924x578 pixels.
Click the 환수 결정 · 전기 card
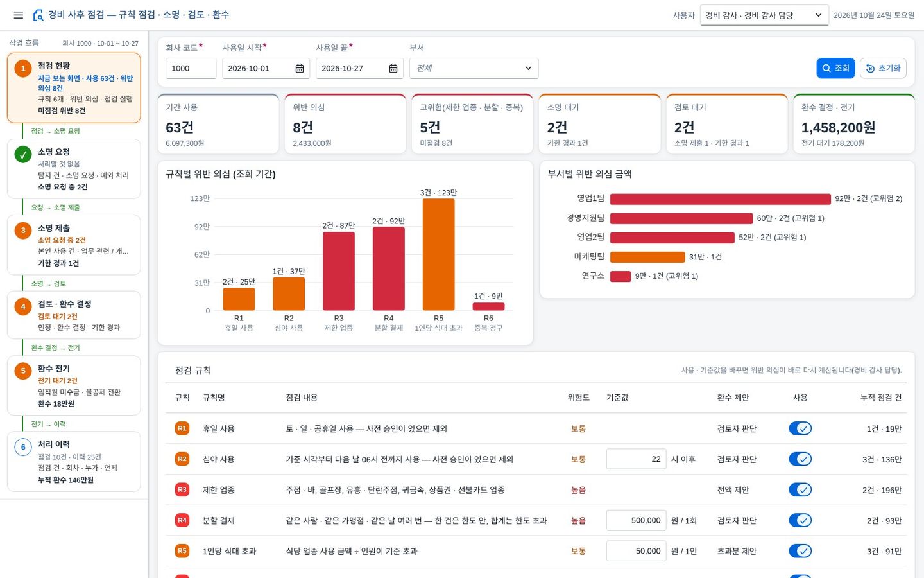(854, 124)
